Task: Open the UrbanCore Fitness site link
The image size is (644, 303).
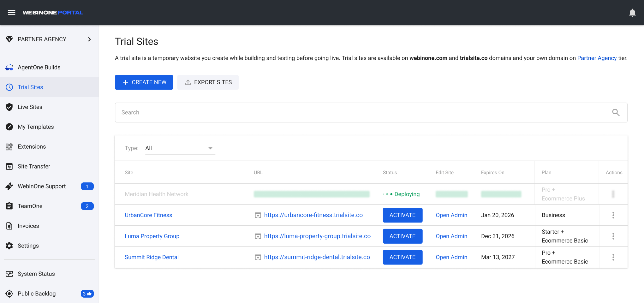Action: coord(148,215)
